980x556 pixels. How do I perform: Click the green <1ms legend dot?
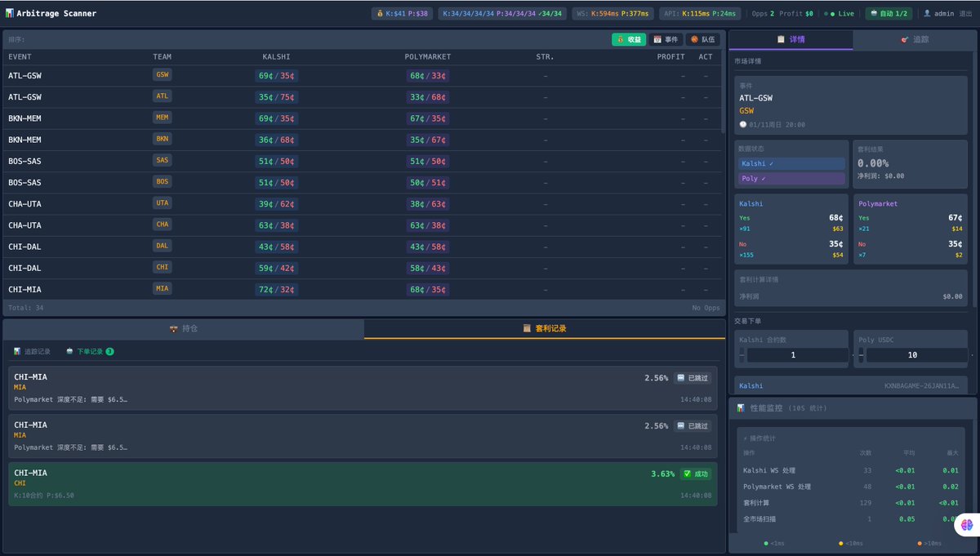click(x=765, y=543)
